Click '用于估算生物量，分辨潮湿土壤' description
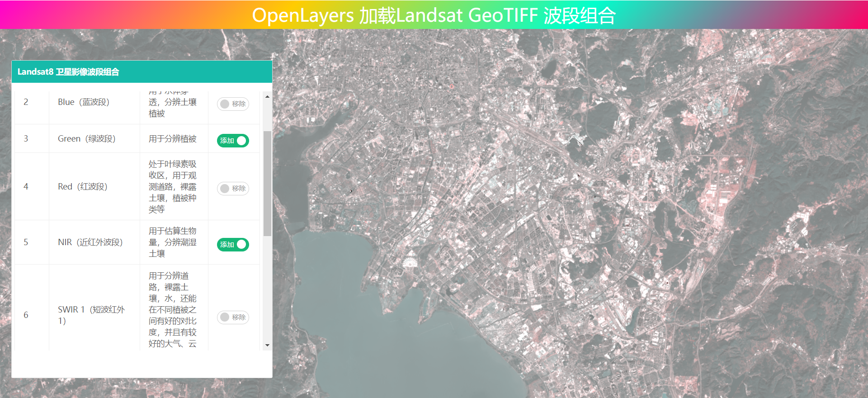This screenshot has height=398, width=868. pos(173,242)
